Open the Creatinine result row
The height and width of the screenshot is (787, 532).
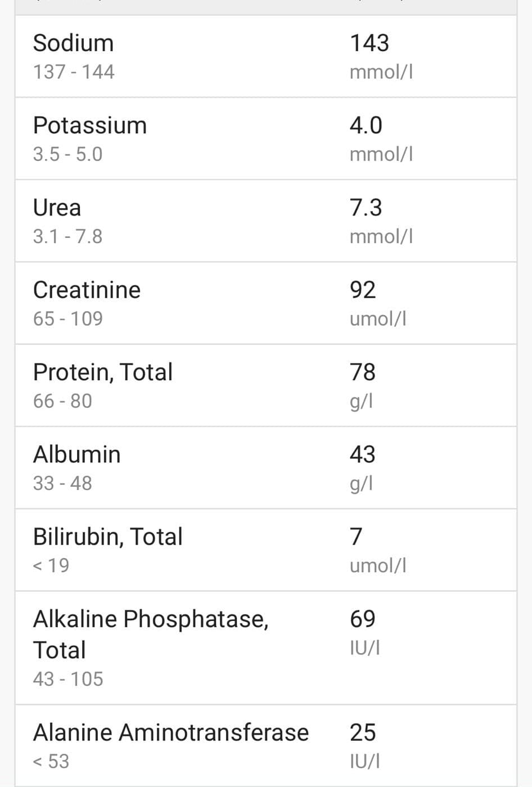pos(265,303)
